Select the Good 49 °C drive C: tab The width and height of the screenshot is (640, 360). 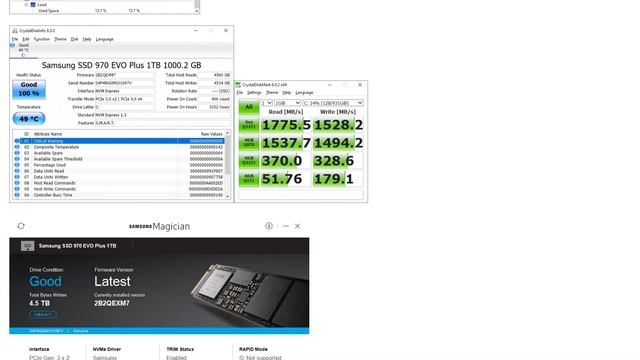point(23,50)
